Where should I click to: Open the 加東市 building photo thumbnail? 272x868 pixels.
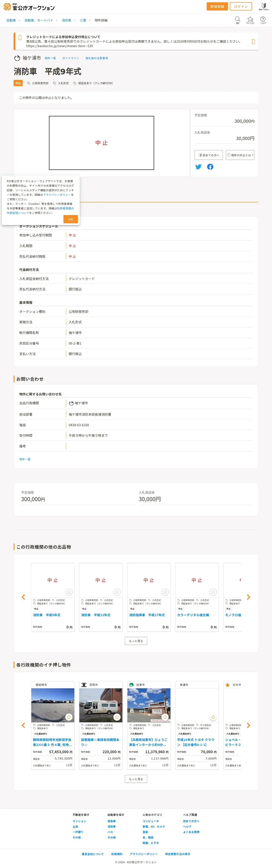(149, 705)
